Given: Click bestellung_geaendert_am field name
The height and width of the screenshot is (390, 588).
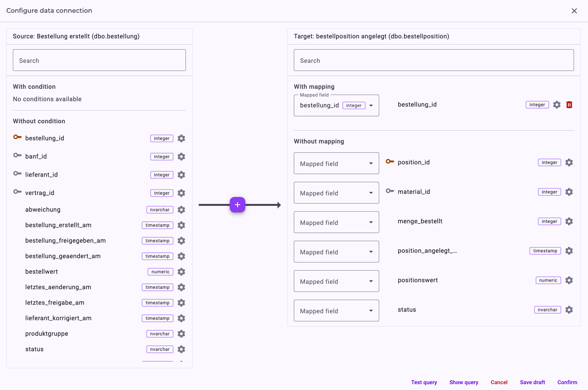Looking at the screenshot, I should (x=63, y=256).
